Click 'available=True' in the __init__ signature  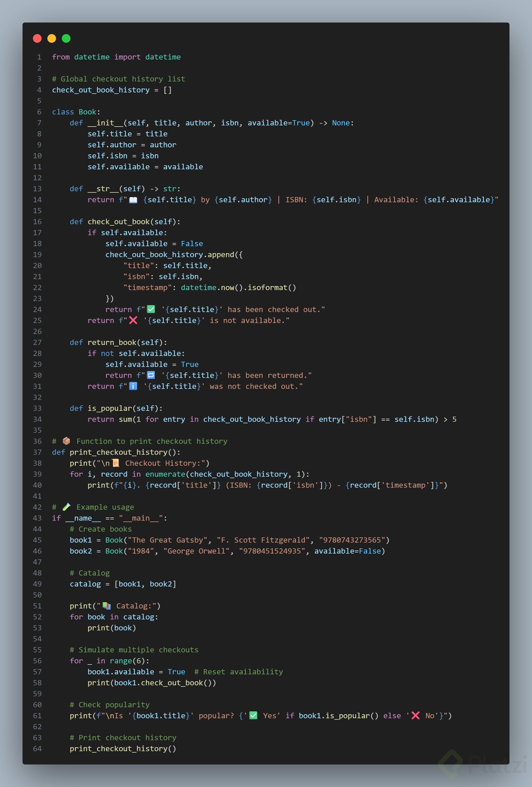[x=279, y=123]
